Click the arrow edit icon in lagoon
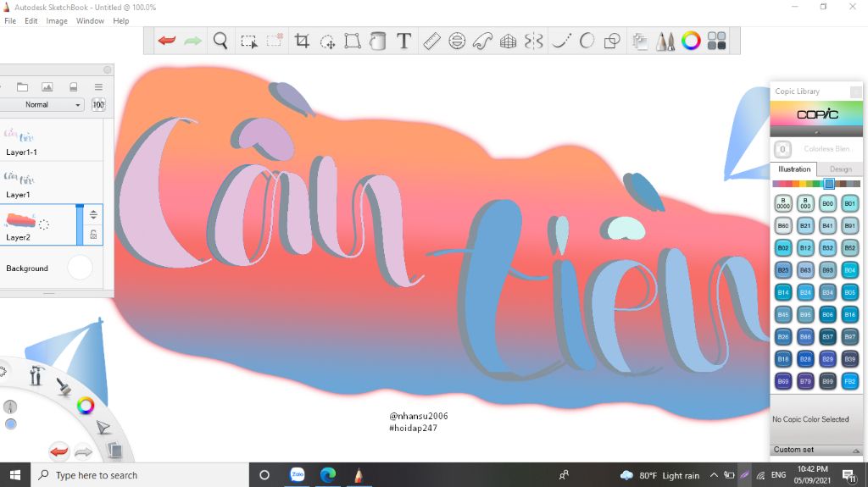 103,427
